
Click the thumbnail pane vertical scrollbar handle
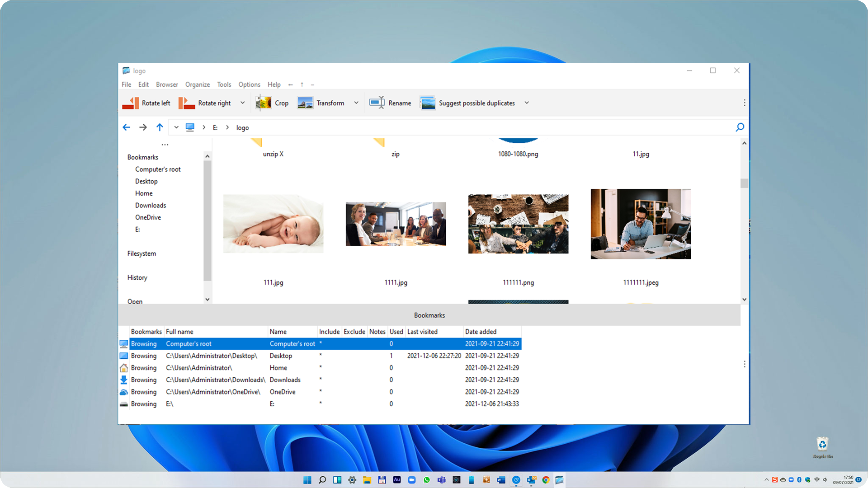[x=744, y=183]
